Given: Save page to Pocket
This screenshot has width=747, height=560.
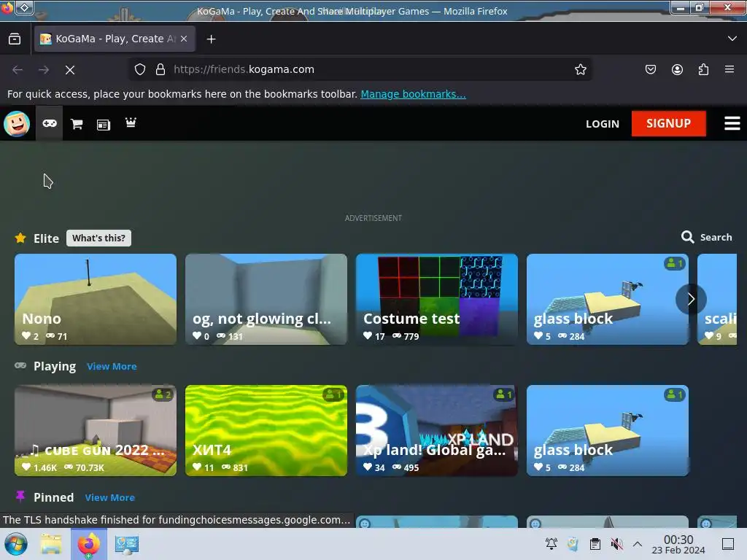Looking at the screenshot, I should click(650, 69).
